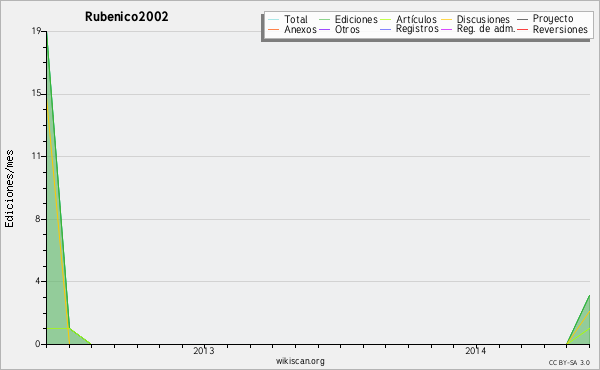Click the 0 y-axis value
The height and width of the screenshot is (370, 600).
tap(38, 344)
